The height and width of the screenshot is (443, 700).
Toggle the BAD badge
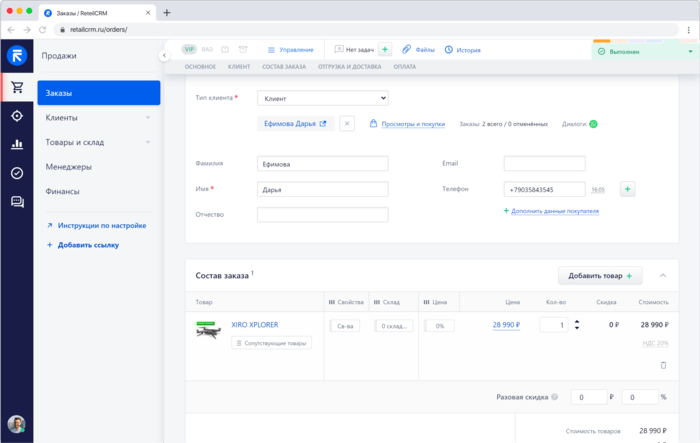pos(207,49)
